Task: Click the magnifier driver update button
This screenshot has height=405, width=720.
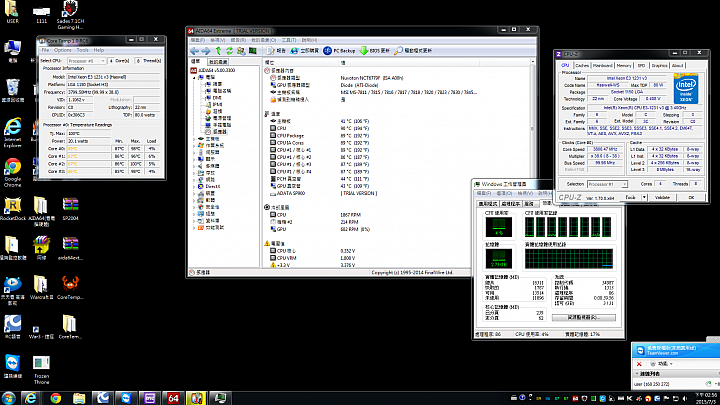Action: [413, 51]
